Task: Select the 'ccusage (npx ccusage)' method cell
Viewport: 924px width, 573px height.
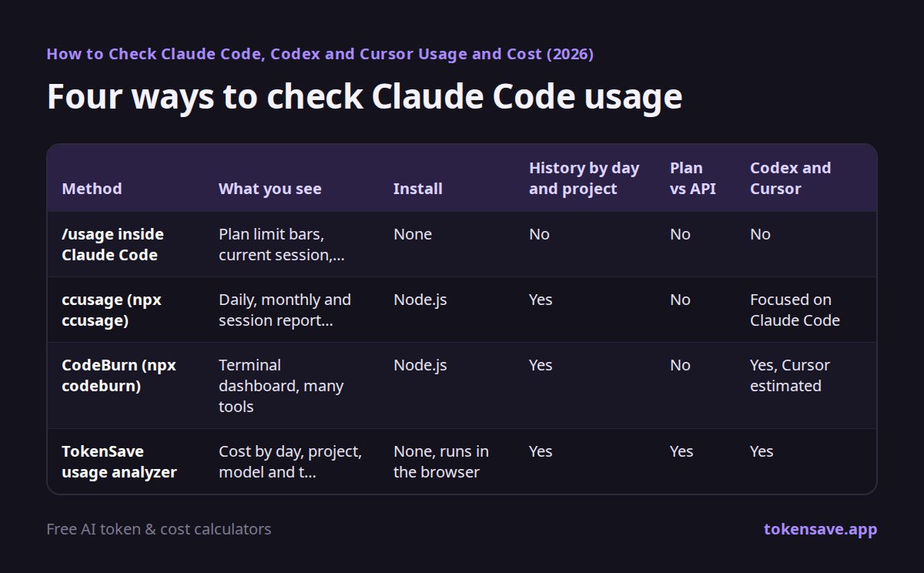Action: coord(112,310)
